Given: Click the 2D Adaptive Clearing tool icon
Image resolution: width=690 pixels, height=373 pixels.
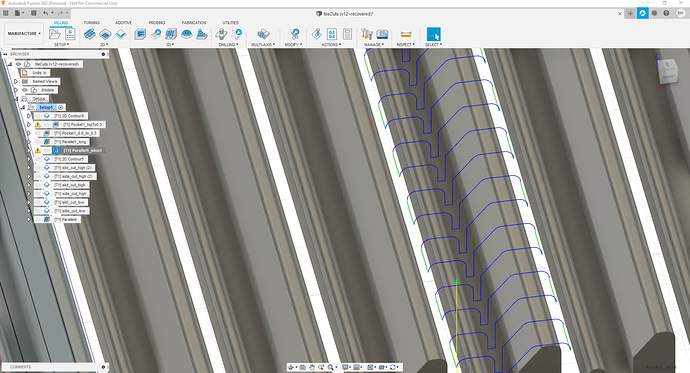Looking at the screenshot, I should (x=89, y=34).
